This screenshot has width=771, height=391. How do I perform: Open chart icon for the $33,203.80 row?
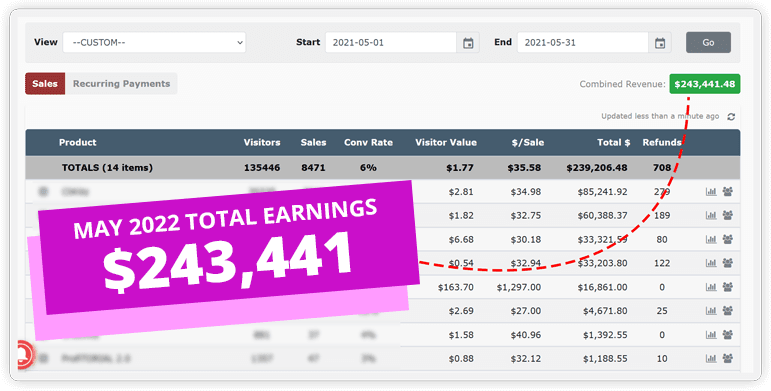(x=711, y=263)
